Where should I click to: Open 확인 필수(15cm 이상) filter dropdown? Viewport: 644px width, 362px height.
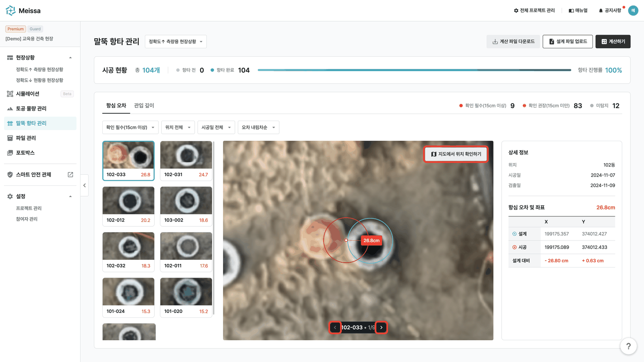click(x=130, y=128)
